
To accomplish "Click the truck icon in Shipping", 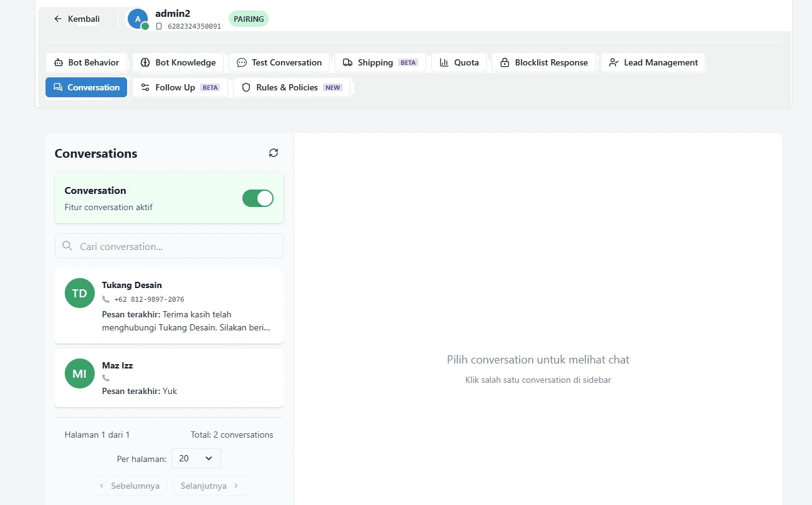I will (348, 62).
